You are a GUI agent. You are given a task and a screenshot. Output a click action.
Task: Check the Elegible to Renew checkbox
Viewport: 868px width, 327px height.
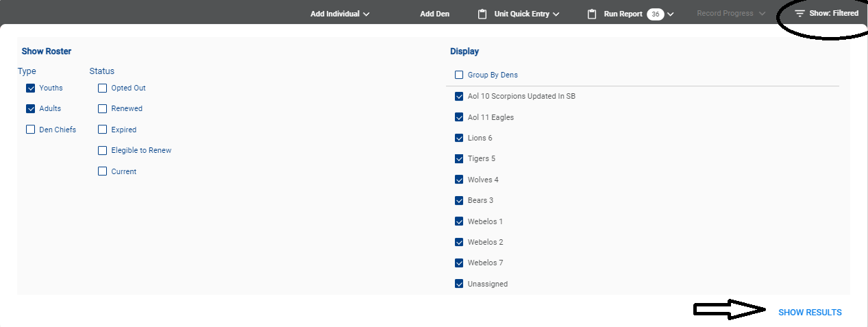click(103, 150)
